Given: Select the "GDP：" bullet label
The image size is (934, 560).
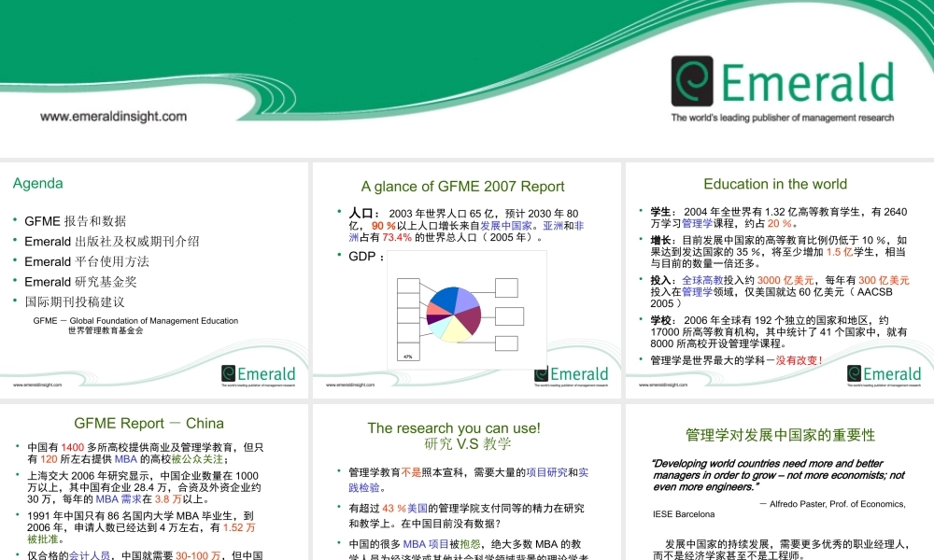Looking at the screenshot, I should click(x=366, y=257).
